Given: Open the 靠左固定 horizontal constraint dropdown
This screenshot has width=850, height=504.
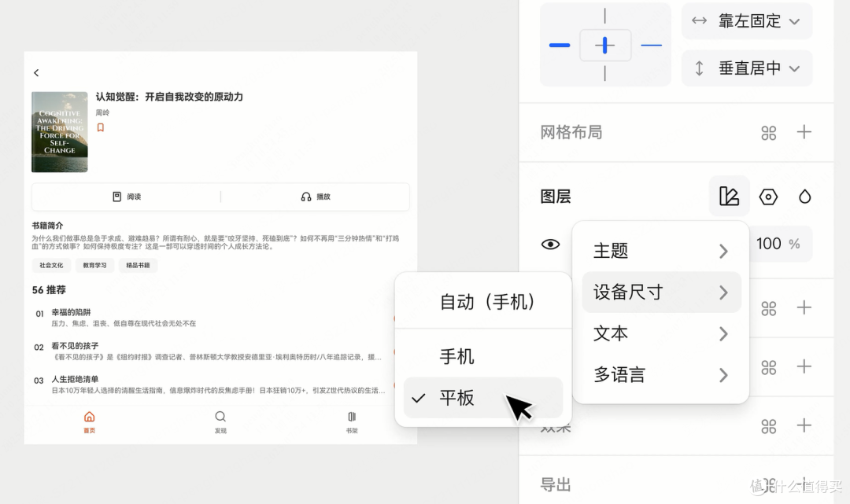Looking at the screenshot, I should [746, 21].
